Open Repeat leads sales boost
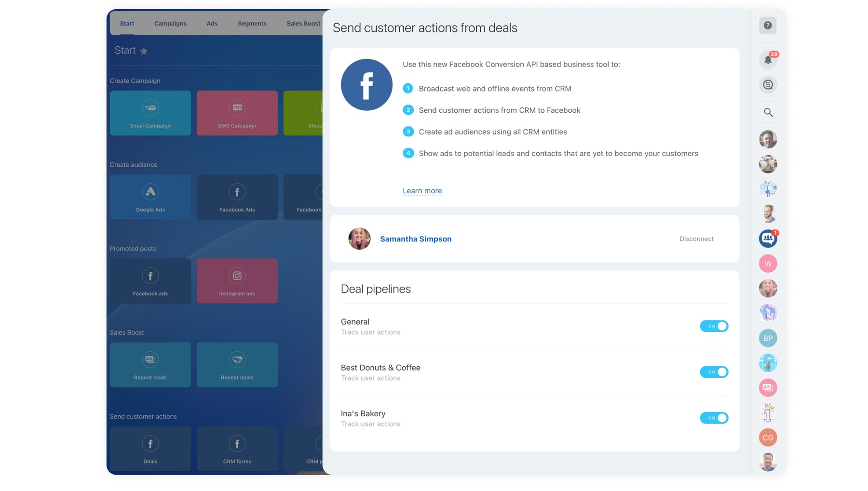Screen dimensions: 868x491 coord(150,365)
